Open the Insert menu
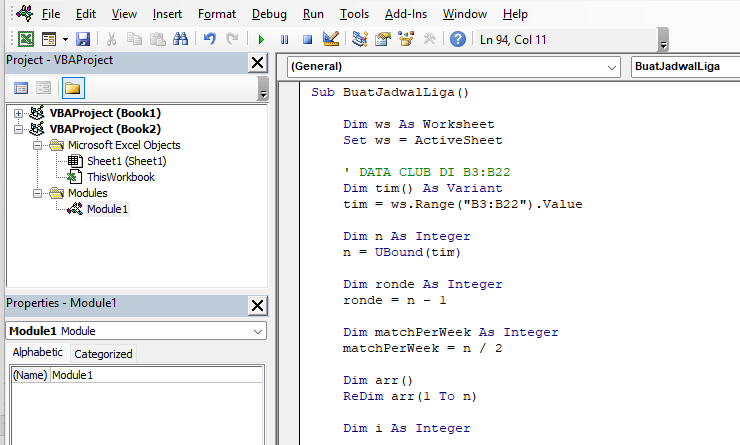The width and height of the screenshot is (740, 445). (167, 14)
